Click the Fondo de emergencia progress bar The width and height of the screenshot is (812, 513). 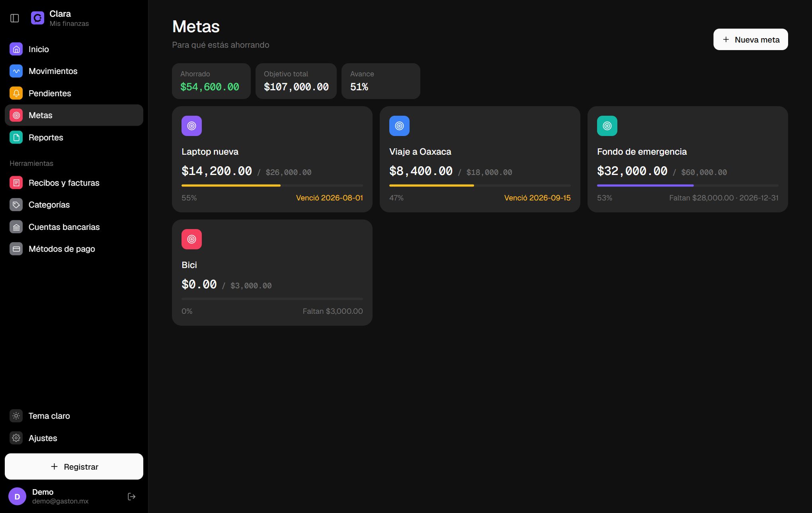point(688,185)
